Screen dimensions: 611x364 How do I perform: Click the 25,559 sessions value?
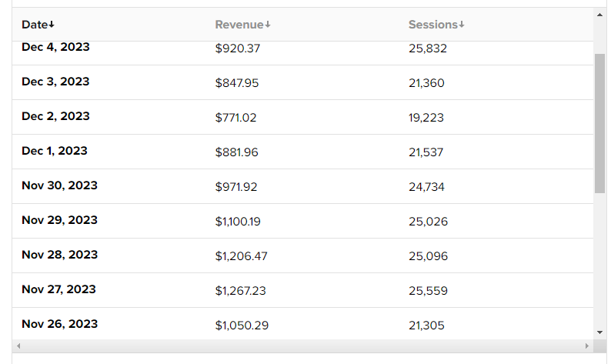429,291
